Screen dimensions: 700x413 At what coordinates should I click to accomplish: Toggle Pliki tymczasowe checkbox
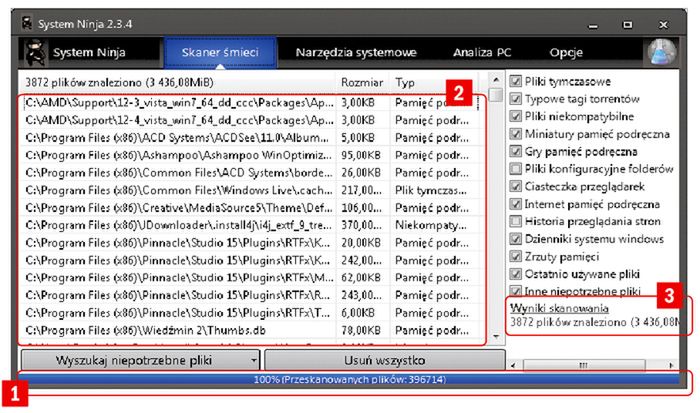(x=516, y=81)
